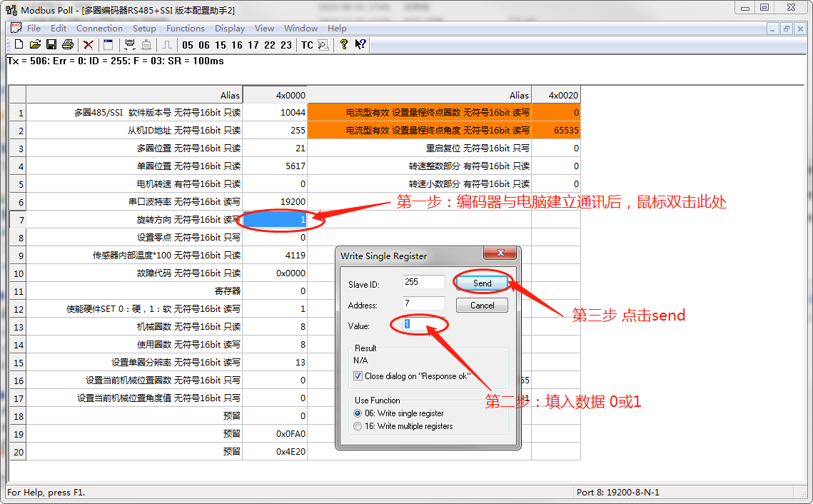Click the 0x4E20 value in row 20
This screenshot has width=813, height=504.
(275, 452)
